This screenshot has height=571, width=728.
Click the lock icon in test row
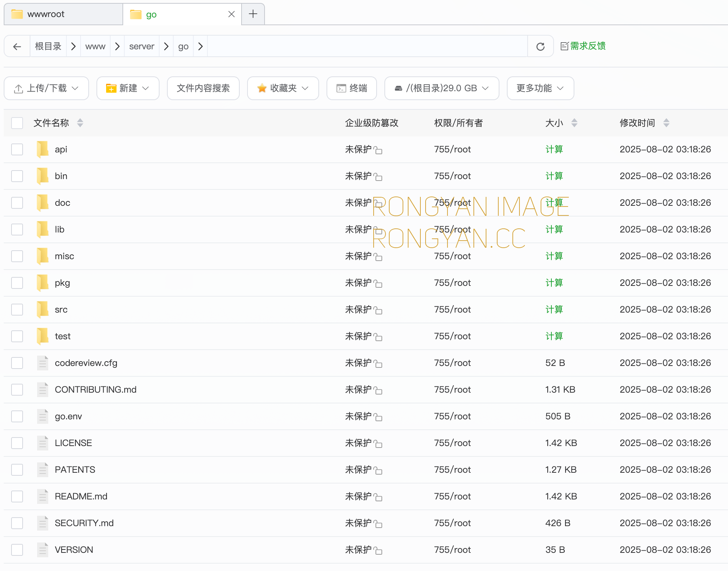coord(378,337)
